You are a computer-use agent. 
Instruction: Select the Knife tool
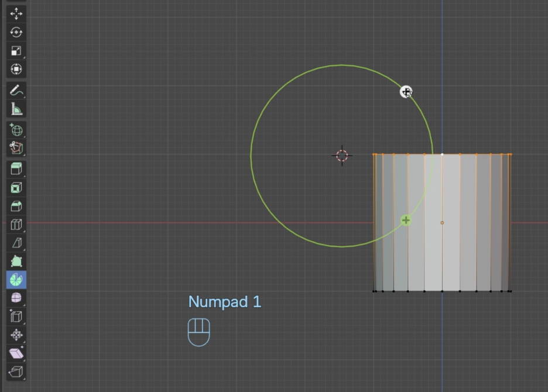click(16, 243)
